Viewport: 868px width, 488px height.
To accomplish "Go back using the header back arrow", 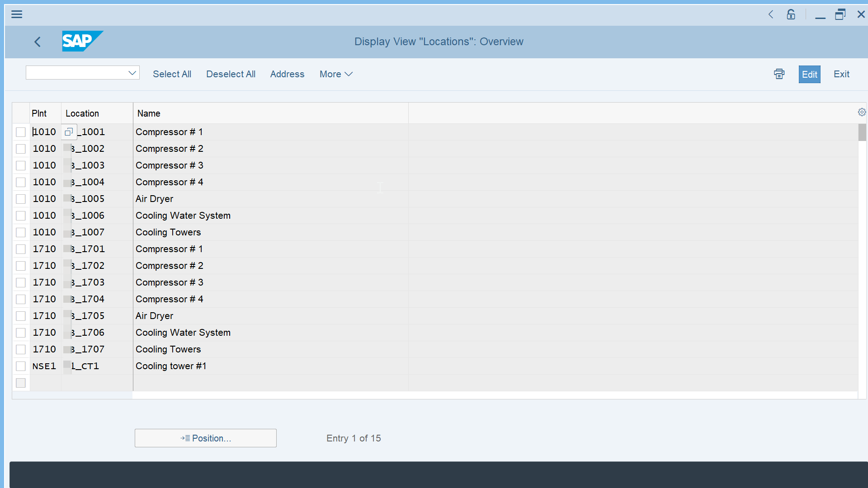I will [x=38, y=42].
